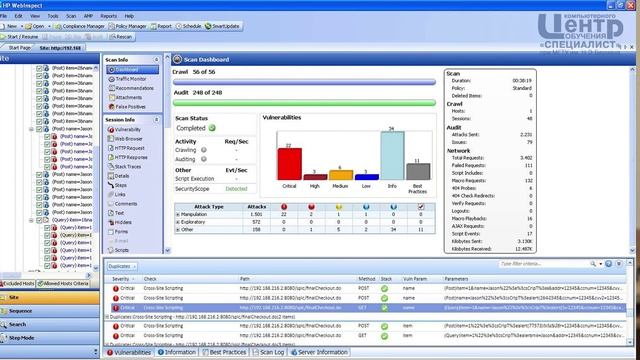Click the Schedule clock toolbar item
This screenshot has height=360, width=640.
(188, 26)
